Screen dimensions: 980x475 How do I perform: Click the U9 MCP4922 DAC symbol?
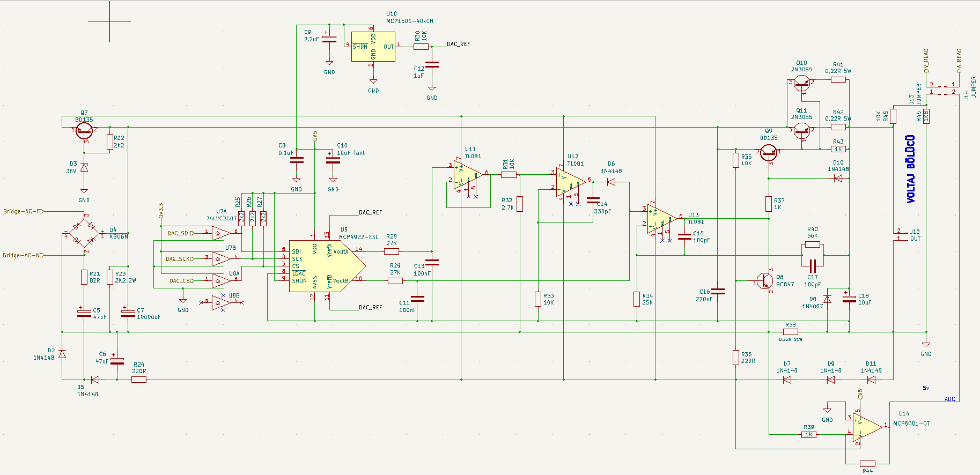[x=325, y=266]
